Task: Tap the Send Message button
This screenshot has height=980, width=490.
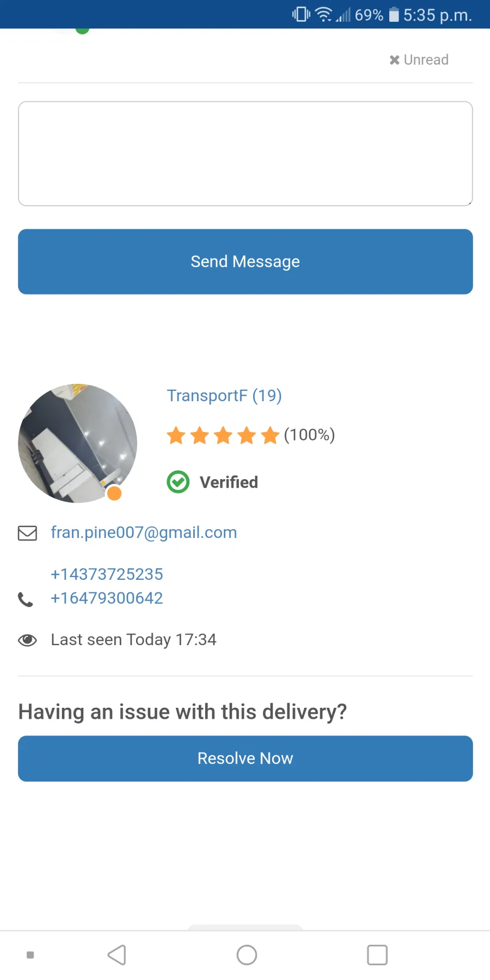Action: (246, 262)
